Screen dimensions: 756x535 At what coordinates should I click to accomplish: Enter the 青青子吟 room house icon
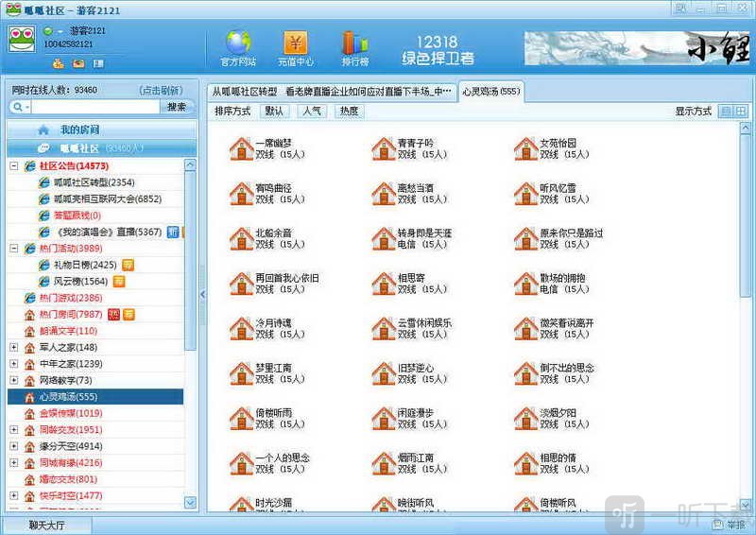384,148
